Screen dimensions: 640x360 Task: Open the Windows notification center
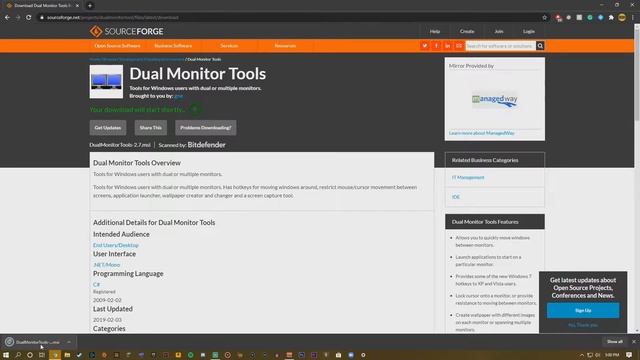click(629, 355)
